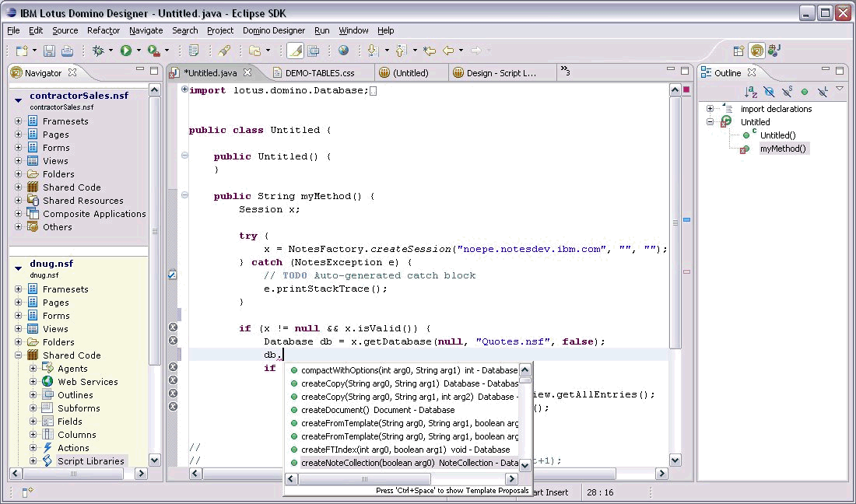Select Agents under Shared Code
856x504 pixels.
pyautogui.click(x=72, y=369)
